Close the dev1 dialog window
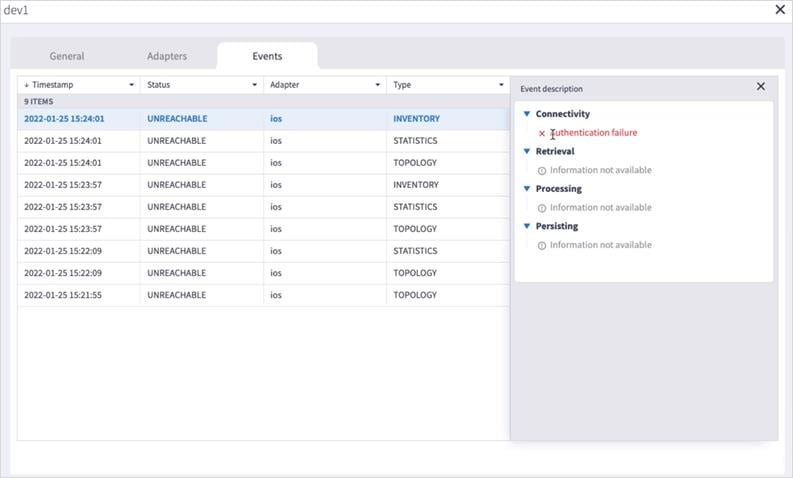This screenshot has width=793, height=478. pyautogui.click(x=780, y=9)
